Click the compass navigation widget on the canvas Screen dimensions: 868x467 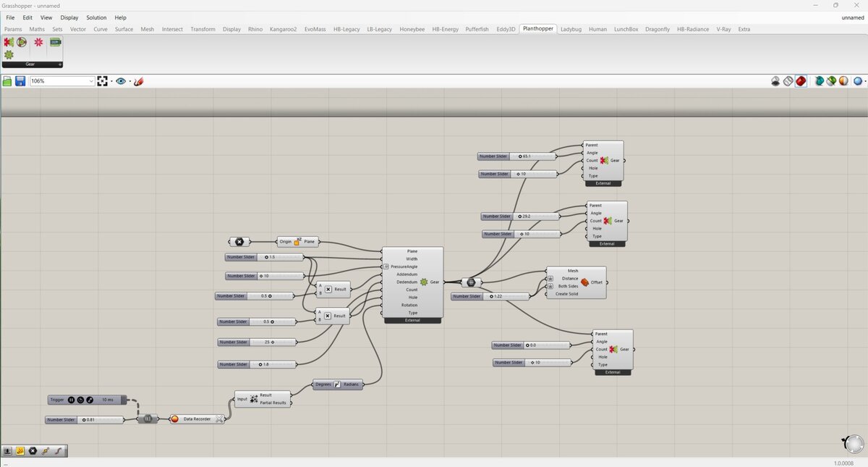tap(854, 442)
